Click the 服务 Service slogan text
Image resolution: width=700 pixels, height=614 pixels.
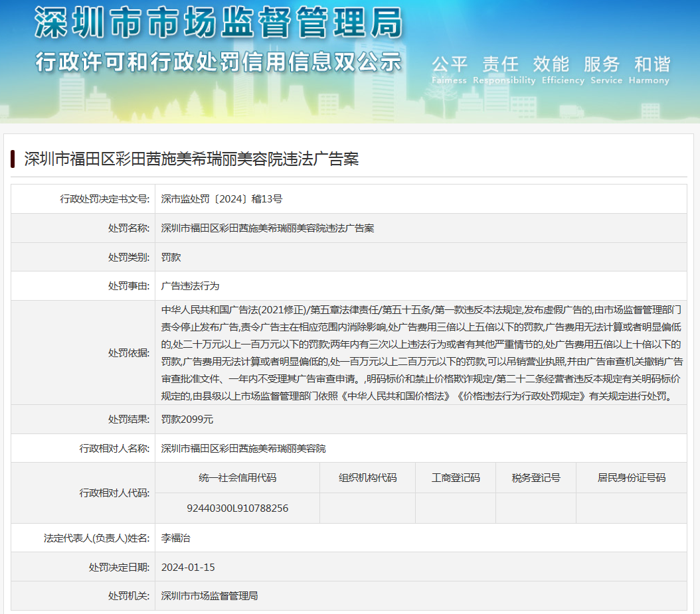coord(601,65)
